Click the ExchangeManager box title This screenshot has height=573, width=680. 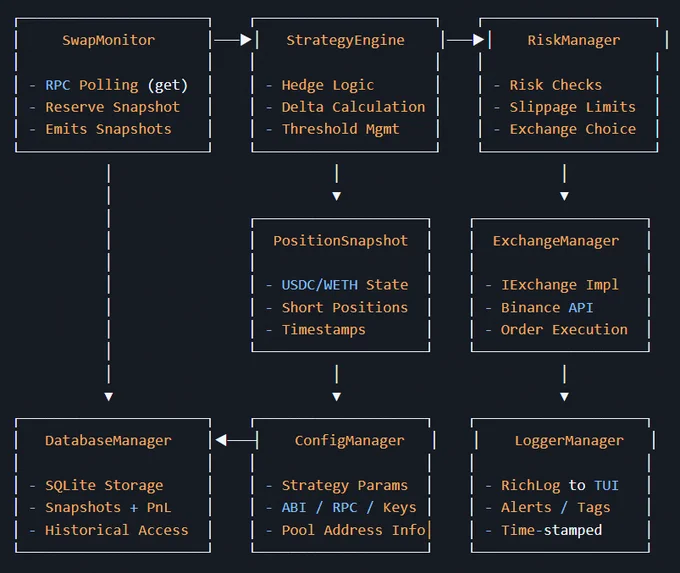click(x=556, y=241)
